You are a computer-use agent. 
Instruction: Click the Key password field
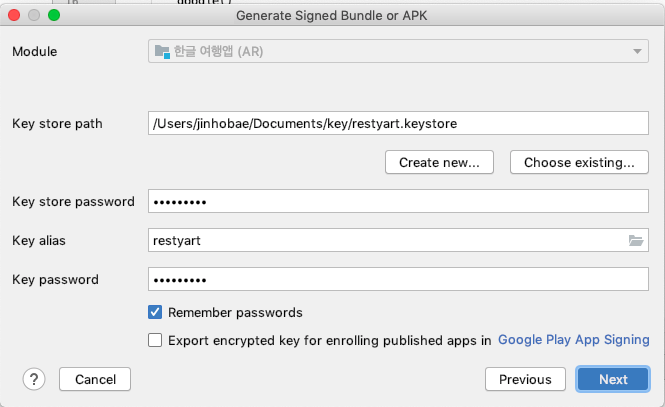(398, 279)
